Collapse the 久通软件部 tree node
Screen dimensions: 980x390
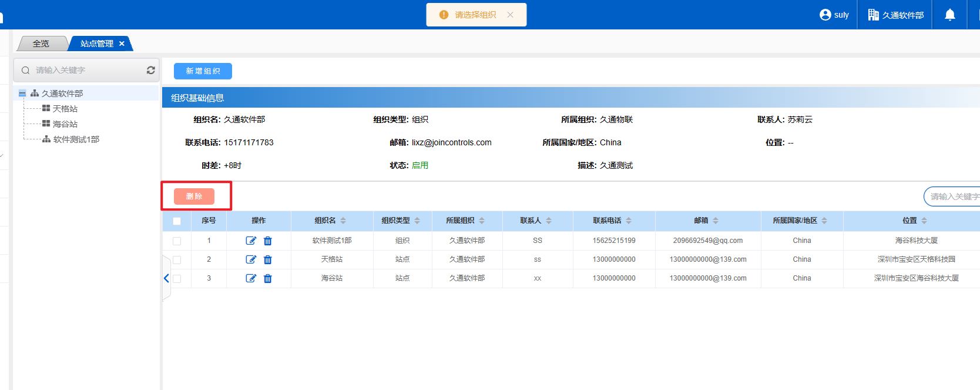[x=22, y=94]
